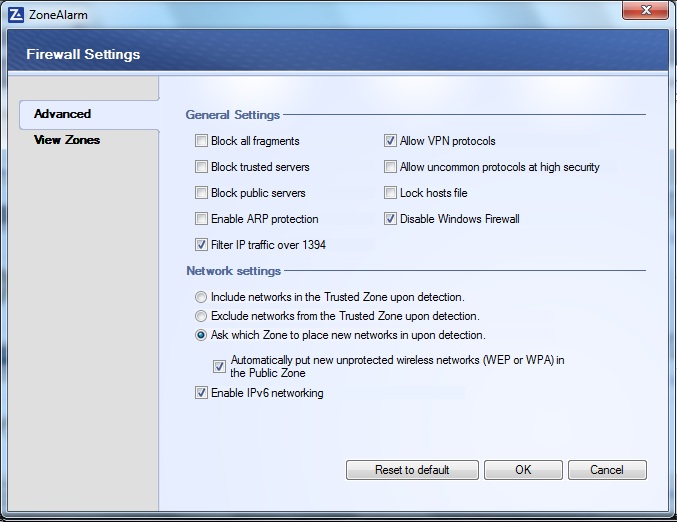Image resolution: width=677 pixels, height=522 pixels.
Task: Click the Reset to default button
Action: click(412, 470)
